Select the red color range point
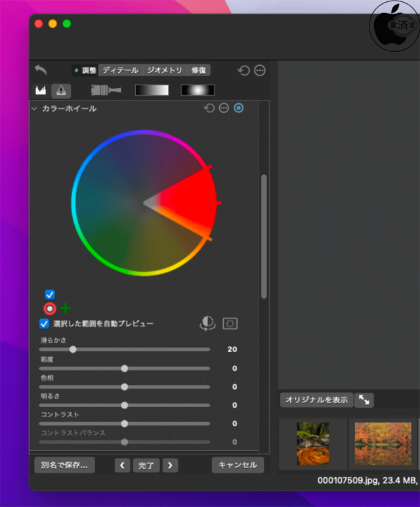This screenshot has height=507, width=420. click(x=50, y=309)
